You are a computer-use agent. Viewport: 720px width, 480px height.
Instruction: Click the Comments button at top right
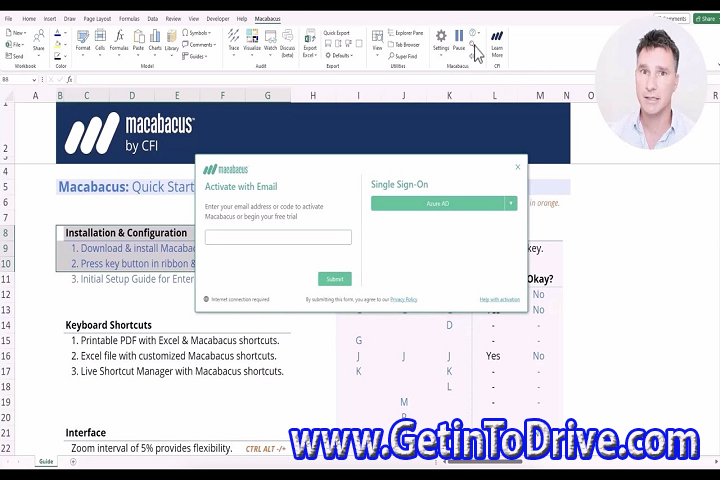pyautogui.click(x=671, y=19)
